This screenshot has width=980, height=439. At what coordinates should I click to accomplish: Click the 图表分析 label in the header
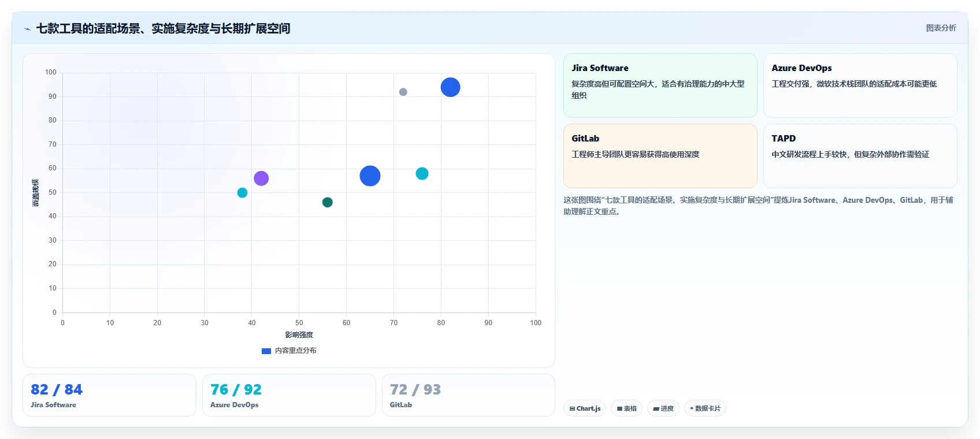pos(941,28)
